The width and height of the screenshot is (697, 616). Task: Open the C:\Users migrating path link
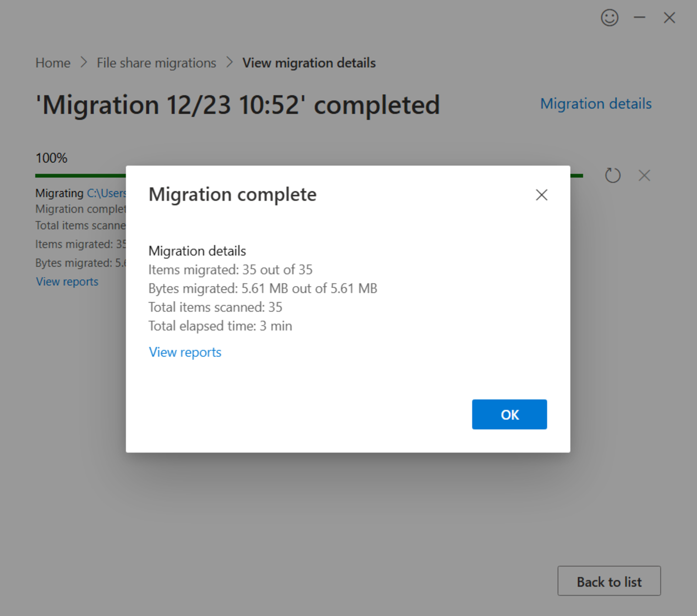[106, 193]
